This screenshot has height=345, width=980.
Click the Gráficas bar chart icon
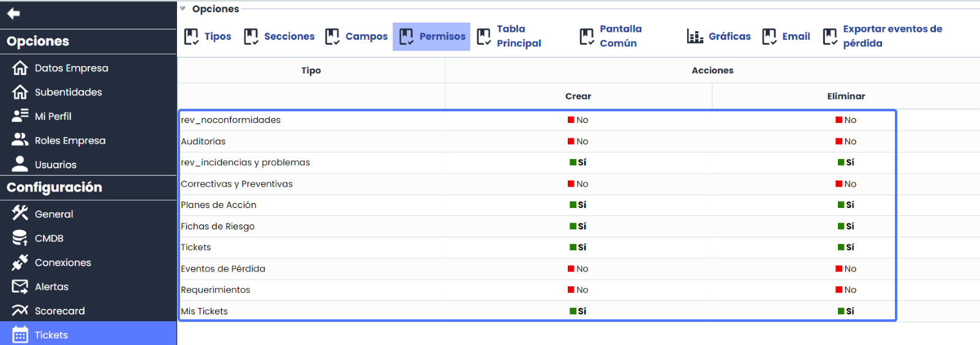[x=695, y=37]
